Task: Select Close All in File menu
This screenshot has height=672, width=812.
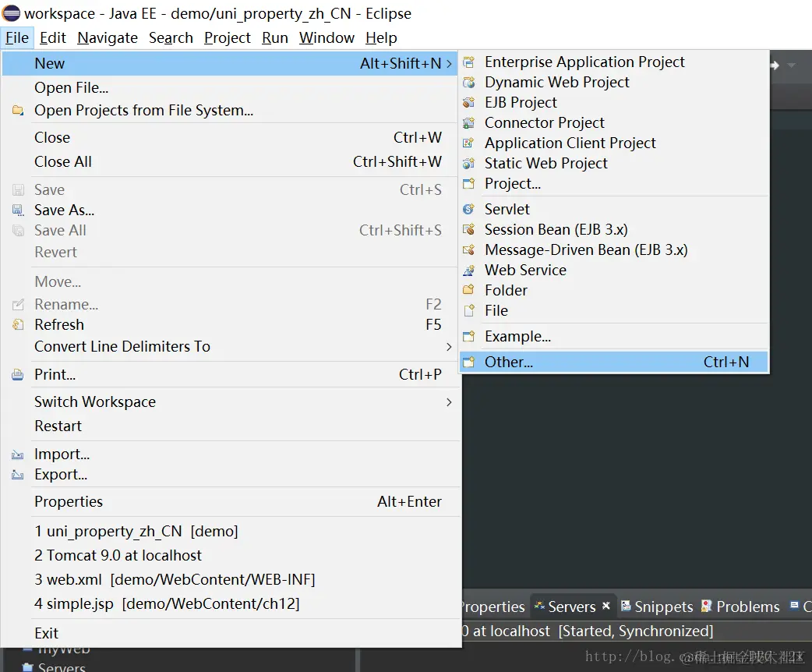Action: click(231, 161)
